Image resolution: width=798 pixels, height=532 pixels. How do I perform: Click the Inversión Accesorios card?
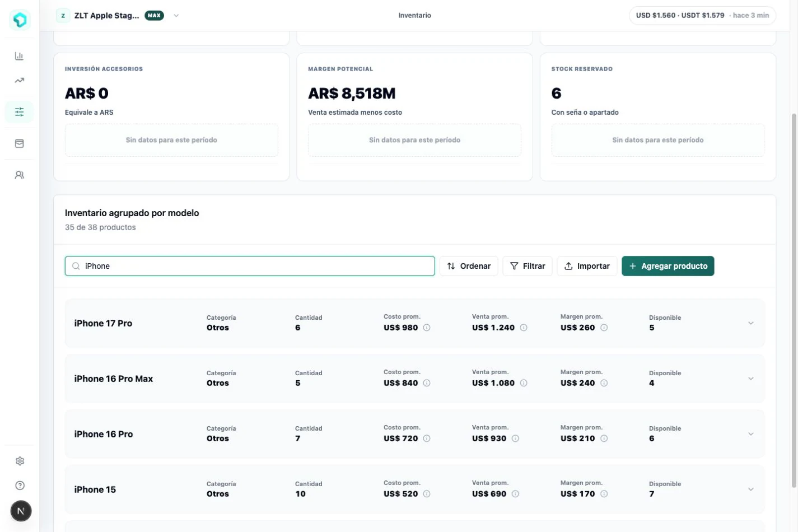171,117
